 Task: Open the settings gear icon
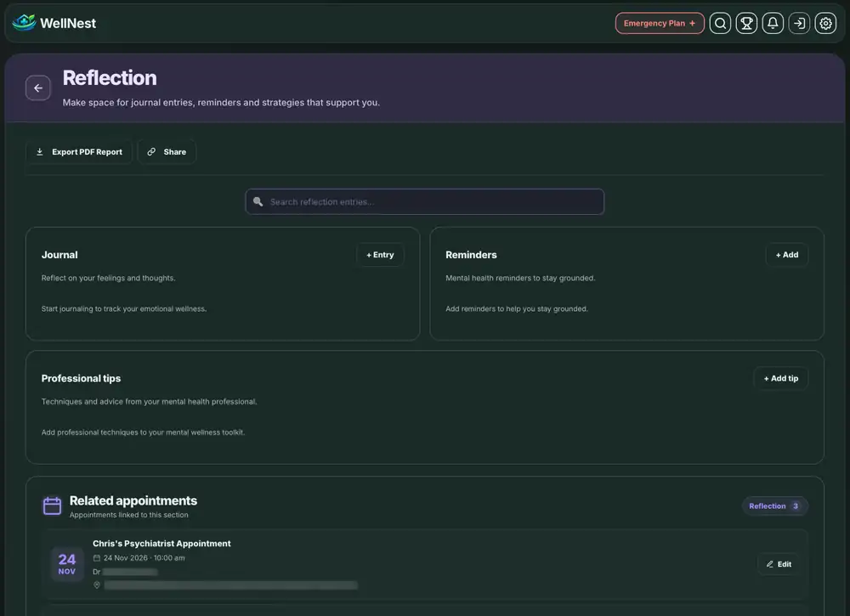click(825, 23)
